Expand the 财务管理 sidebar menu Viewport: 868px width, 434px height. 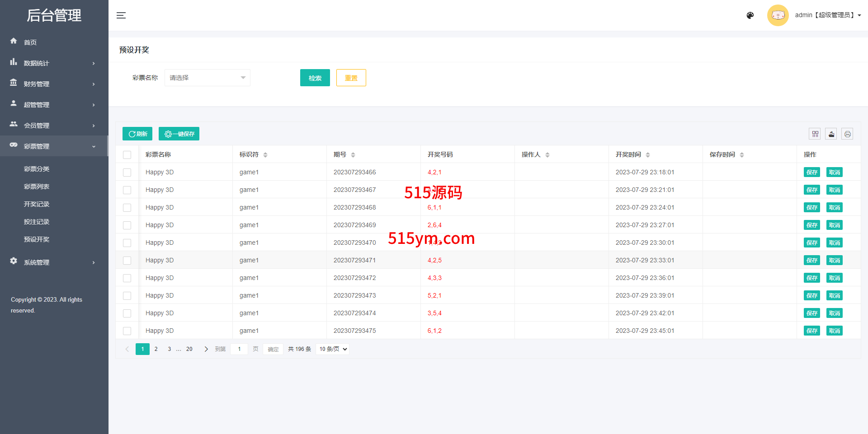pos(53,84)
